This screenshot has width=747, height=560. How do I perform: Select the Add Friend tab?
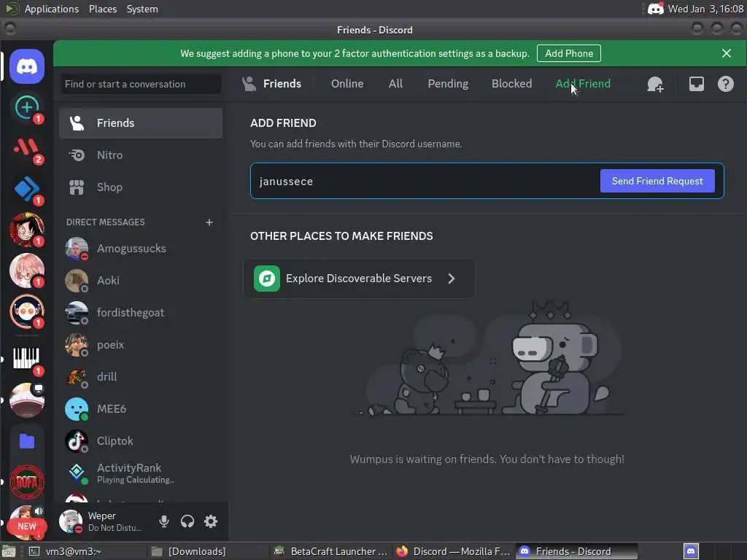click(583, 84)
